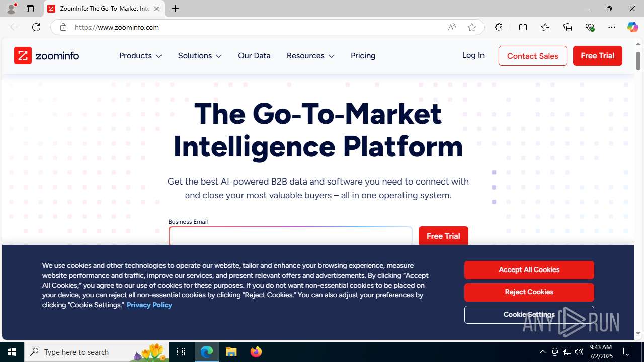Go to the Pricing page
Screen dimensions: 644x362
(x=363, y=56)
